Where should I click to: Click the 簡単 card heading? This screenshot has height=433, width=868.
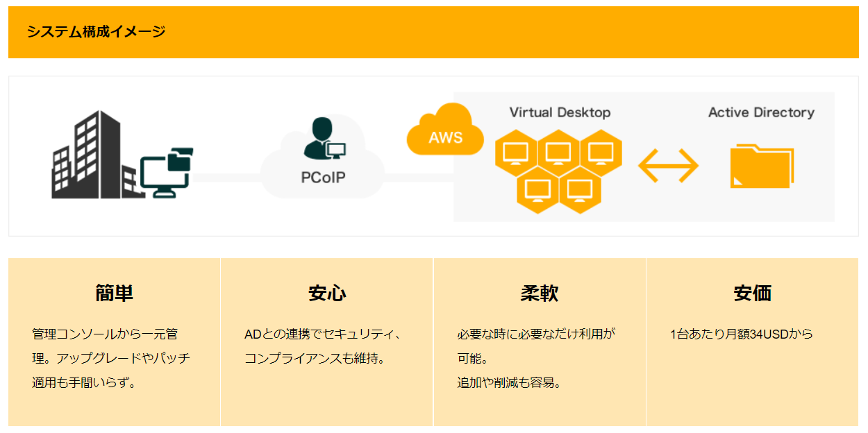114,293
